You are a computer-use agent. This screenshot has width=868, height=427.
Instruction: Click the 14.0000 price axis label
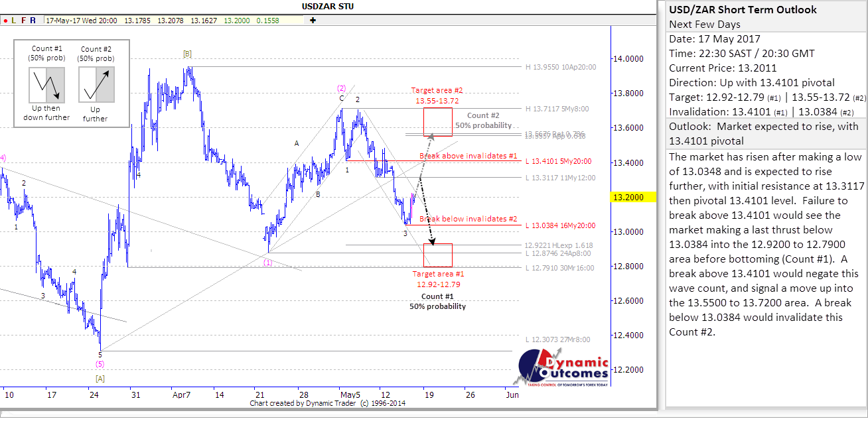tap(628, 59)
